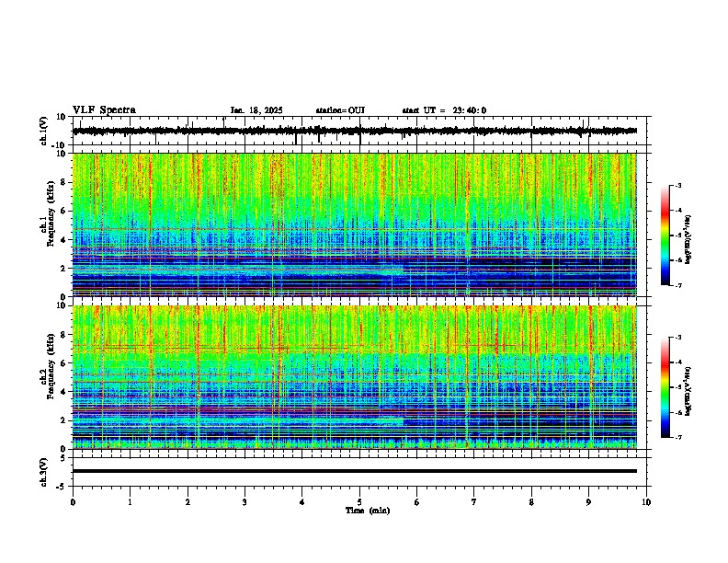
Task: Click time axis tick label "7"
Action: click(474, 502)
